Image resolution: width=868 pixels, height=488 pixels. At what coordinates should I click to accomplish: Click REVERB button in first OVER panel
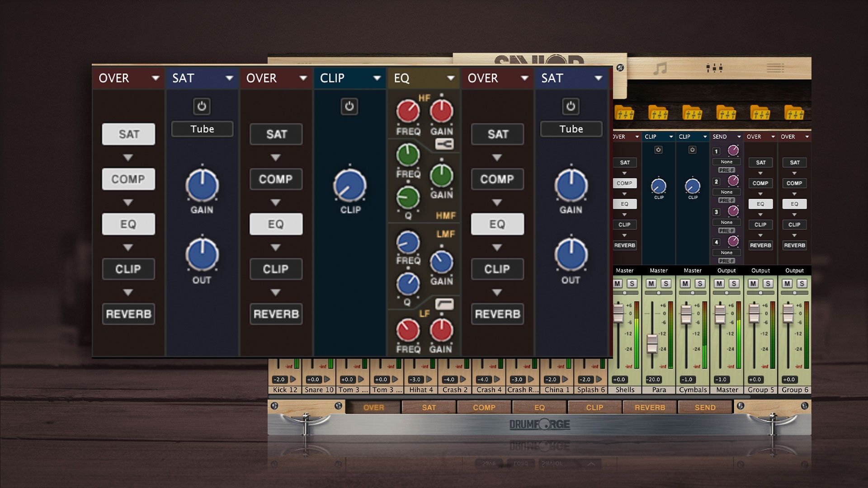(x=128, y=314)
